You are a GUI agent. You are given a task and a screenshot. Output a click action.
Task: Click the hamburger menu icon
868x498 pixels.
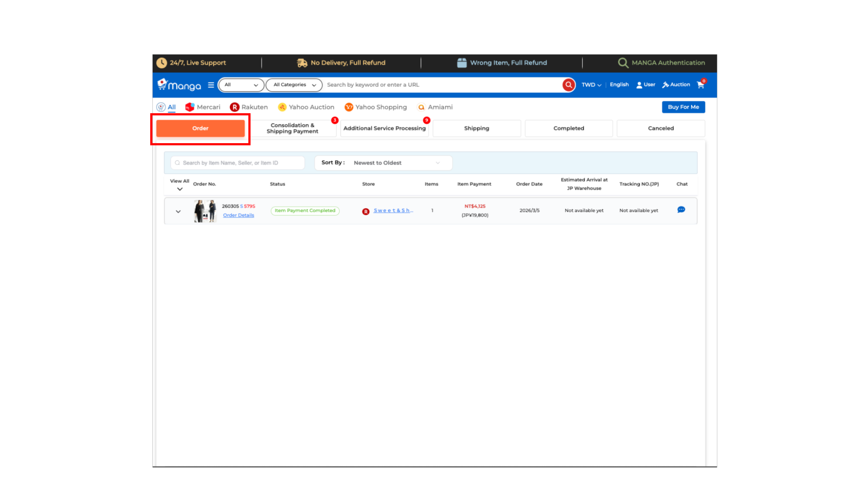point(211,85)
